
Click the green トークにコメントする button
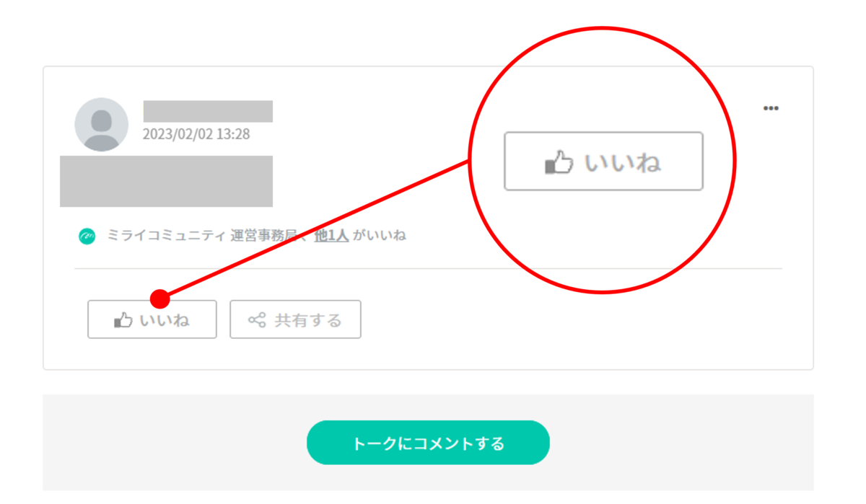tap(428, 443)
